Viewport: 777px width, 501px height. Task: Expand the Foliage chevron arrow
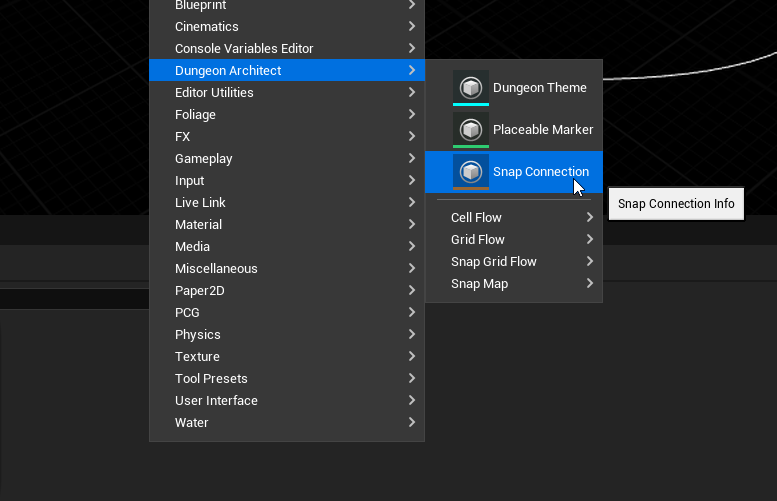412,114
